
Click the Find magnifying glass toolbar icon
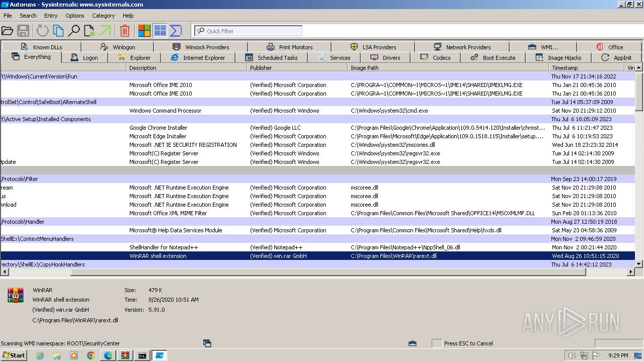(x=74, y=31)
